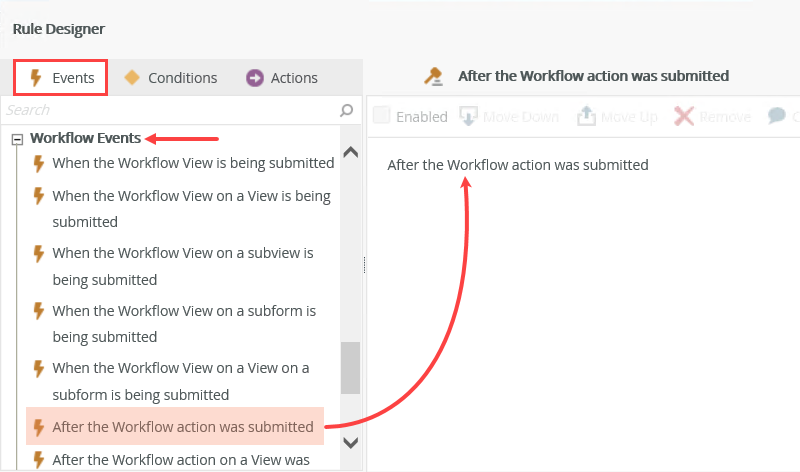Click the search magnifier icon
Screen dimensions: 800x472
pos(346,110)
